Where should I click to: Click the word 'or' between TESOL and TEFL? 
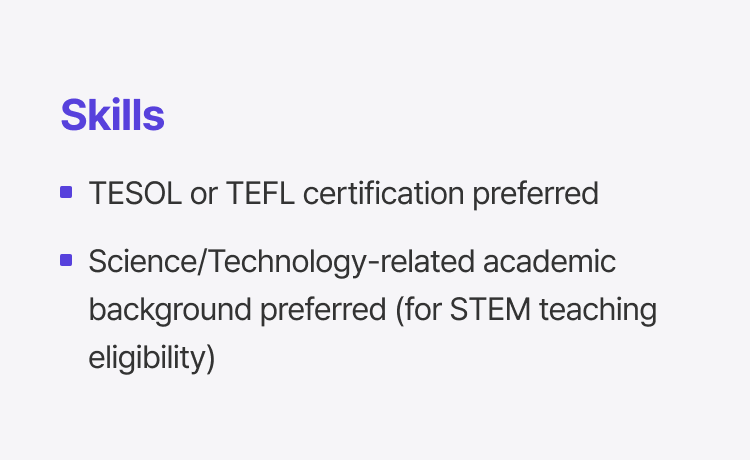click(x=203, y=193)
